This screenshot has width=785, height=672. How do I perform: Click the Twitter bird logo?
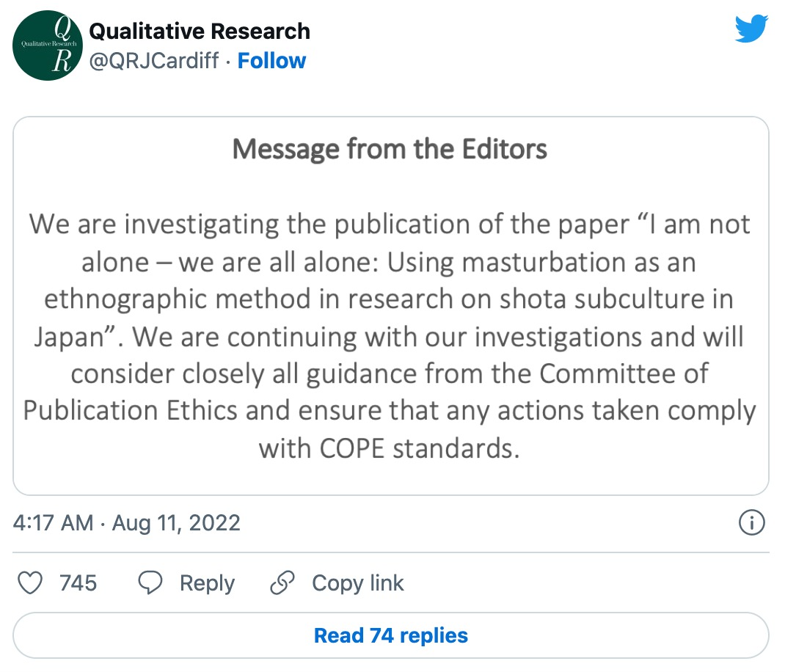pyautogui.click(x=751, y=29)
